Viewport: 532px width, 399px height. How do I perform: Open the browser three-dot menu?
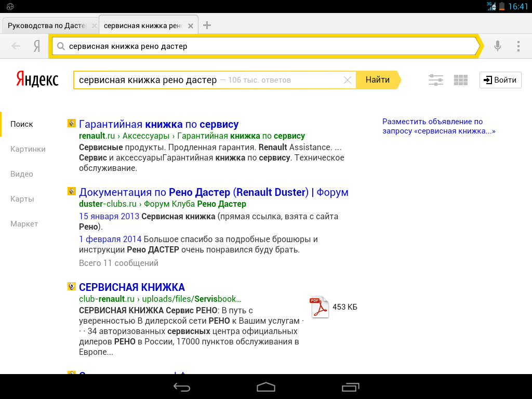518,46
